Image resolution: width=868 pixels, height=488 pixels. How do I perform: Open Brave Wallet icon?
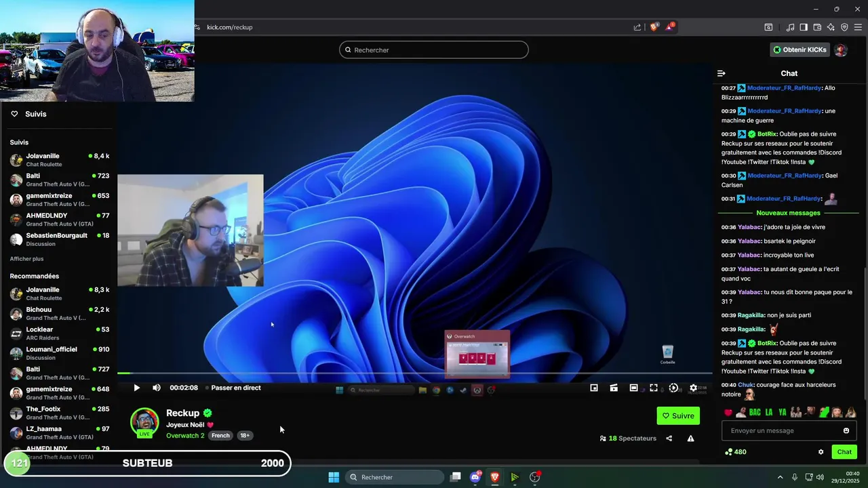point(817,27)
